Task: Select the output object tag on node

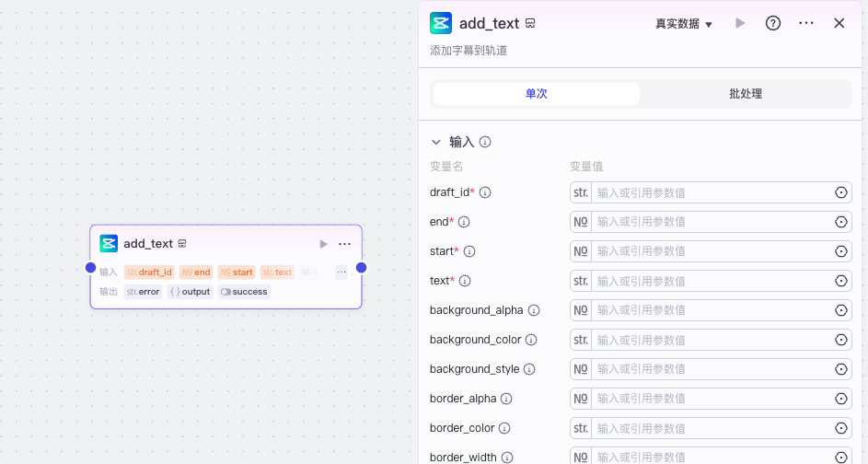Action: click(190, 292)
